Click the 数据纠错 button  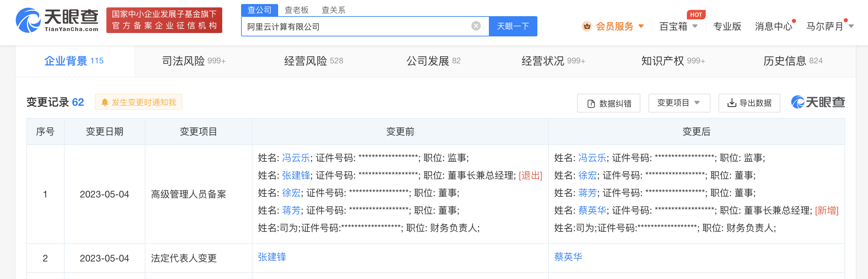(x=608, y=103)
